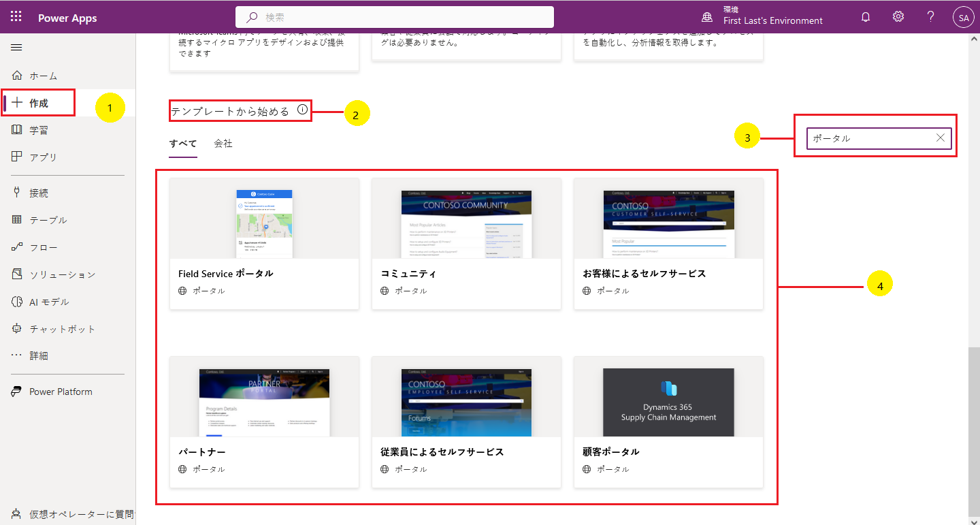Image resolution: width=980 pixels, height=525 pixels.
Task: Click the virtual operator person icon
Action: tap(17, 514)
